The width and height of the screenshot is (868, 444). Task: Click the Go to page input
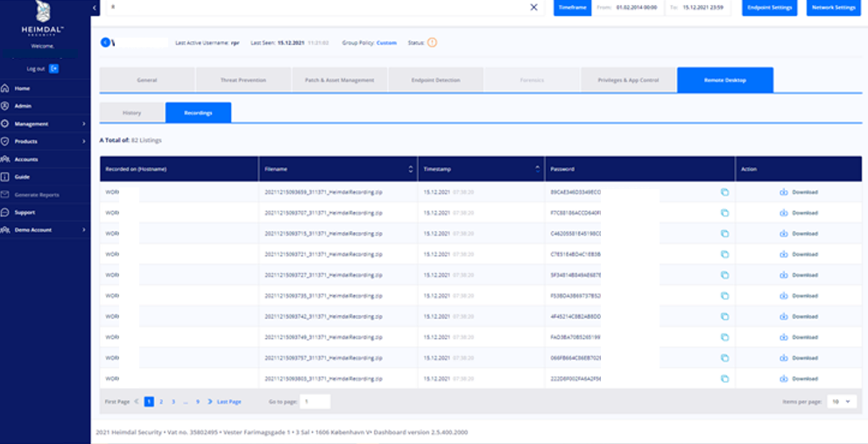pyautogui.click(x=315, y=401)
